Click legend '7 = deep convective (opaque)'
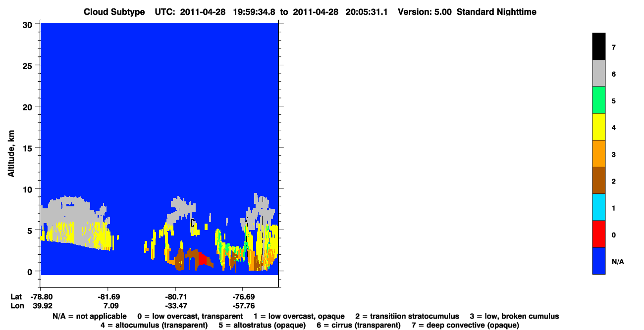Image resolution: width=644 pixels, height=330 pixels. [x=465, y=325]
